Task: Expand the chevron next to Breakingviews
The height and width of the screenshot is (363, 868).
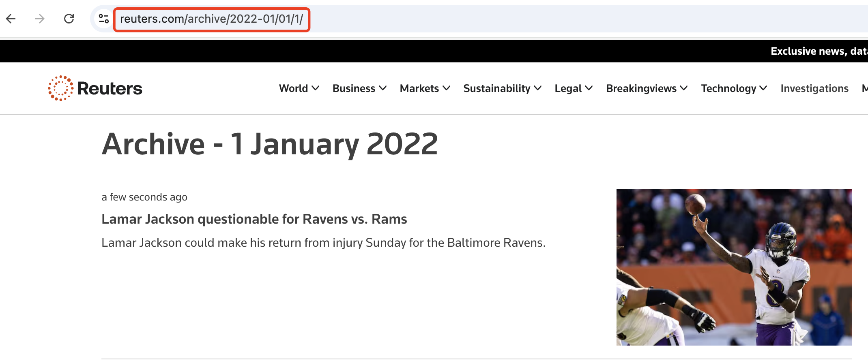Action: click(x=683, y=88)
